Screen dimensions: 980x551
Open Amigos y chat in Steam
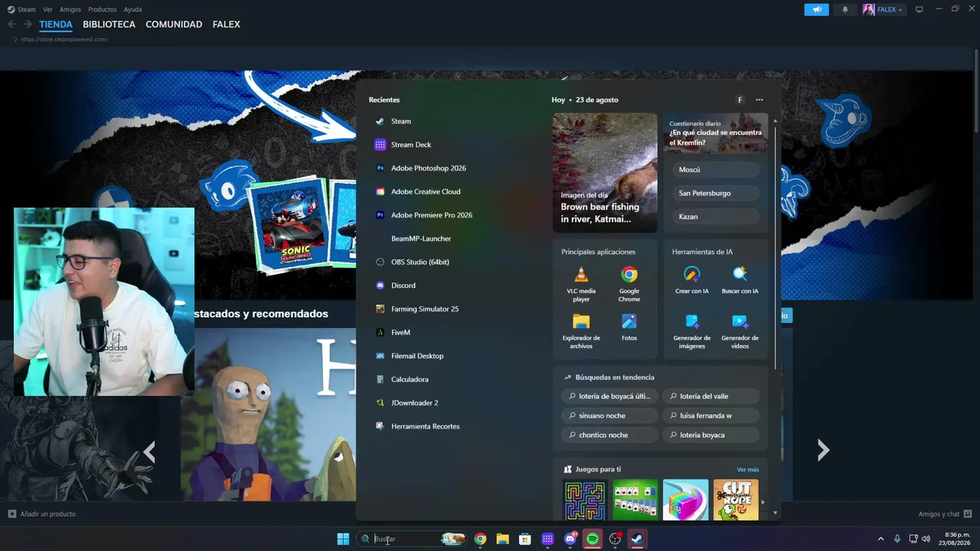(x=946, y=514)
